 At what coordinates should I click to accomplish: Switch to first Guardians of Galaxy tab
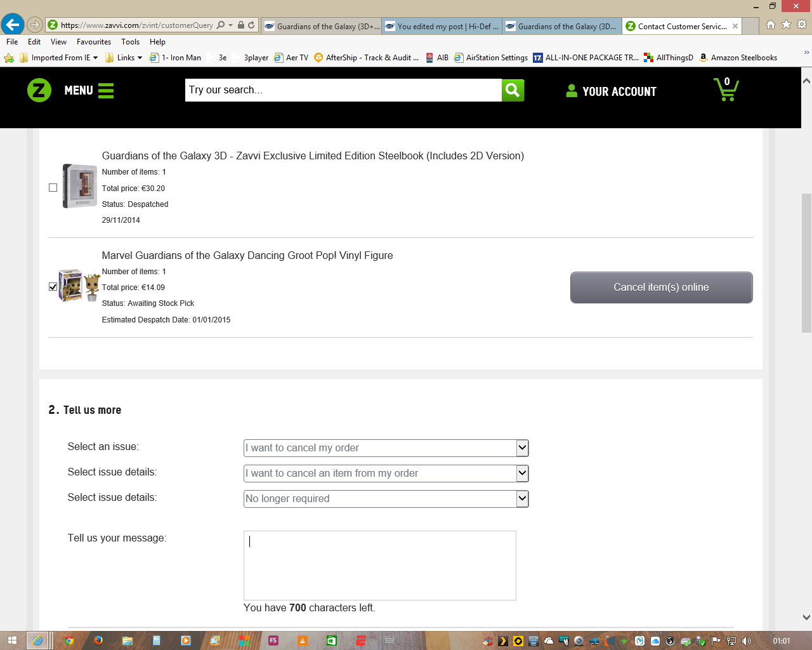point(322,26)
